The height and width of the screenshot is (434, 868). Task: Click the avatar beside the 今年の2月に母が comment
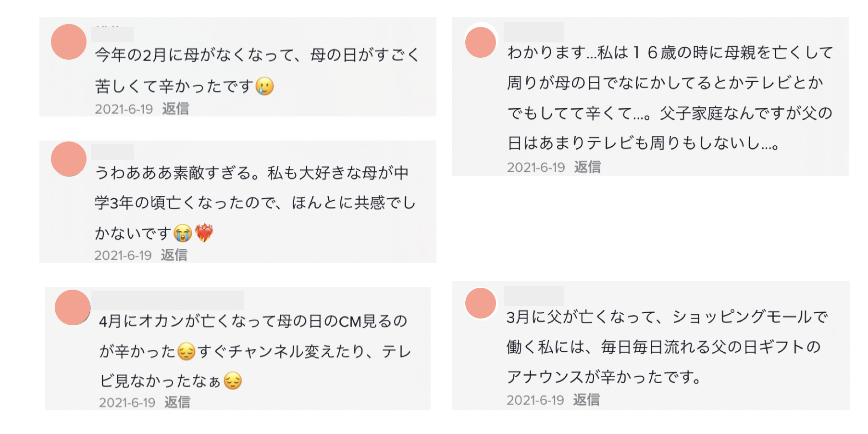69,42
